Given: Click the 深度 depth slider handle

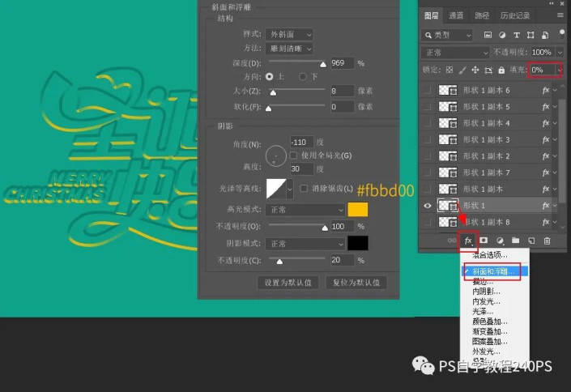Looking at the screenshot, I should [322, 65].
